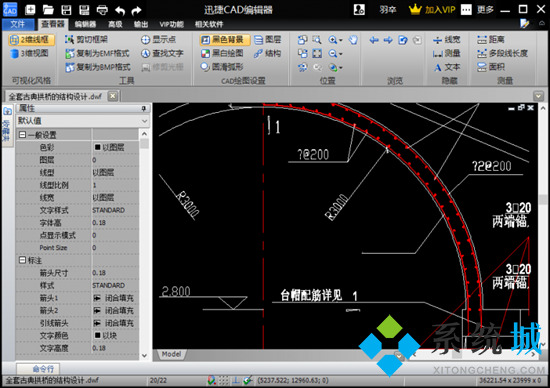Switch to the VIP功能 tab
Viewport: 550px width, 388px height.
click(x=171, y=24)
